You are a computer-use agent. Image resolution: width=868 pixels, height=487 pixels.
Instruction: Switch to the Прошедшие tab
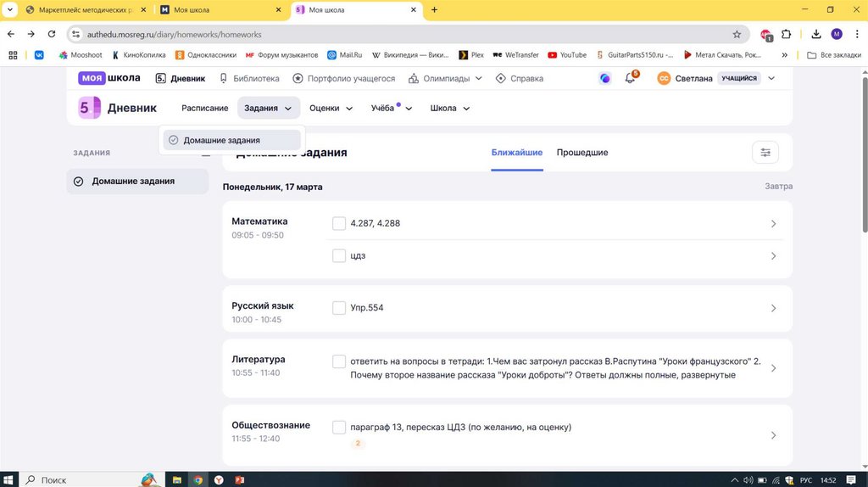pyautogui.click(x=582, y=153)
